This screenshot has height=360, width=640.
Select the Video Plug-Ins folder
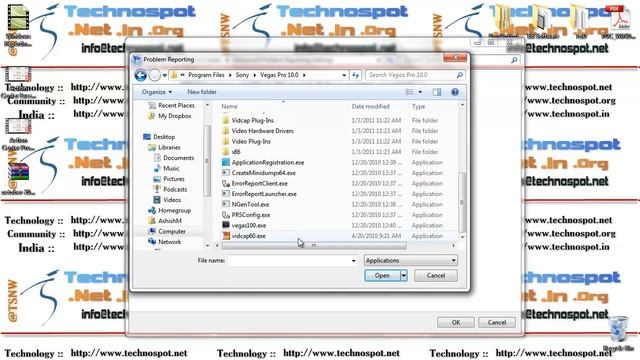click(x=251, y=142)
